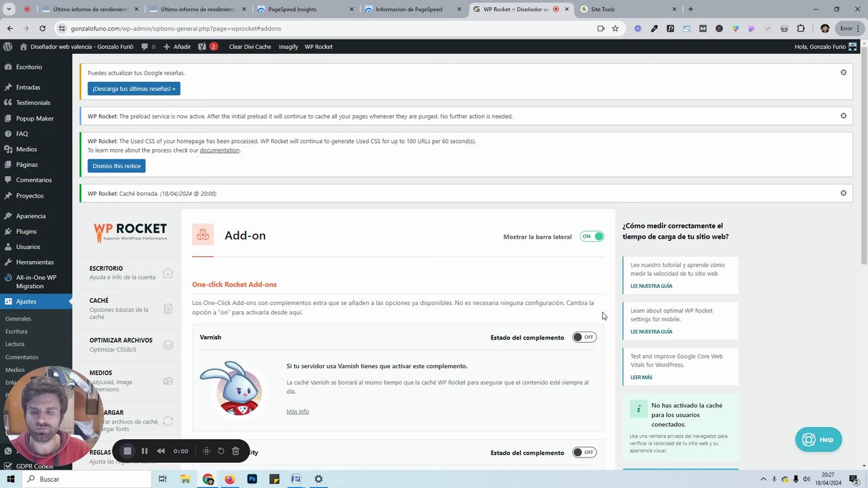
Task: Open Lee nuestra guía under speed tutorial
Action: click(x=651, y=286)
